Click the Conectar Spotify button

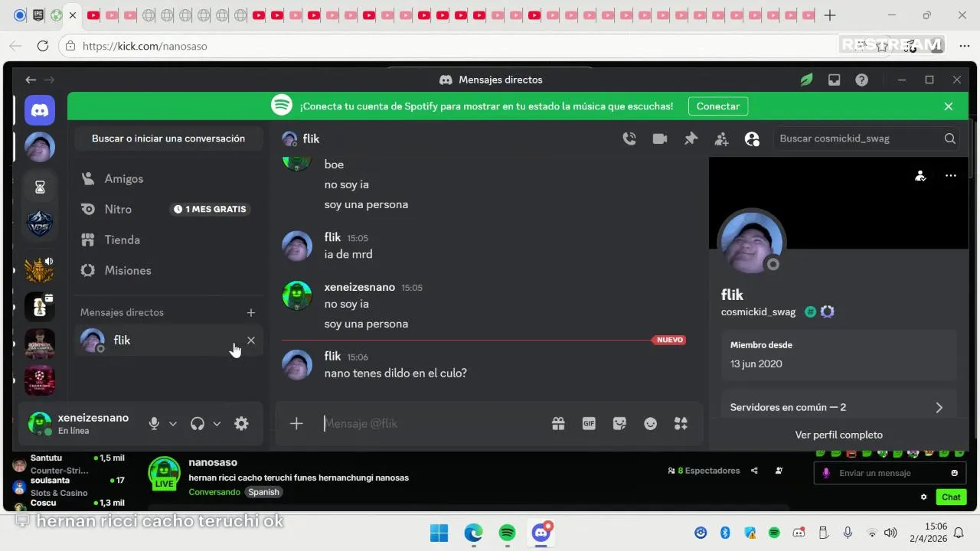tap(718, 106)
